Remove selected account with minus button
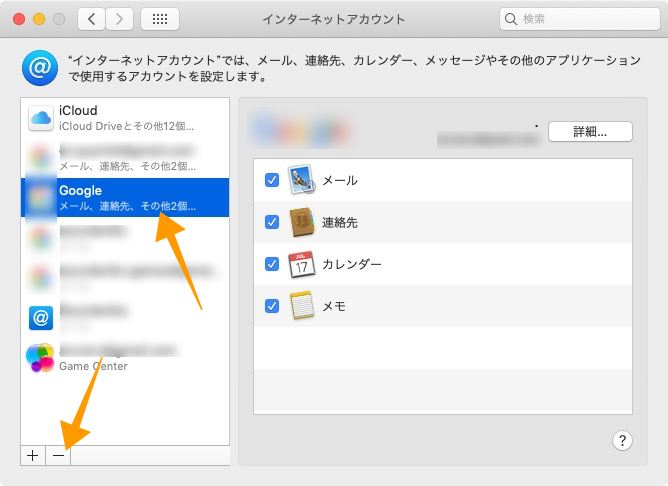The height and width of the screenshot is (486, 668). click(58, 455)
